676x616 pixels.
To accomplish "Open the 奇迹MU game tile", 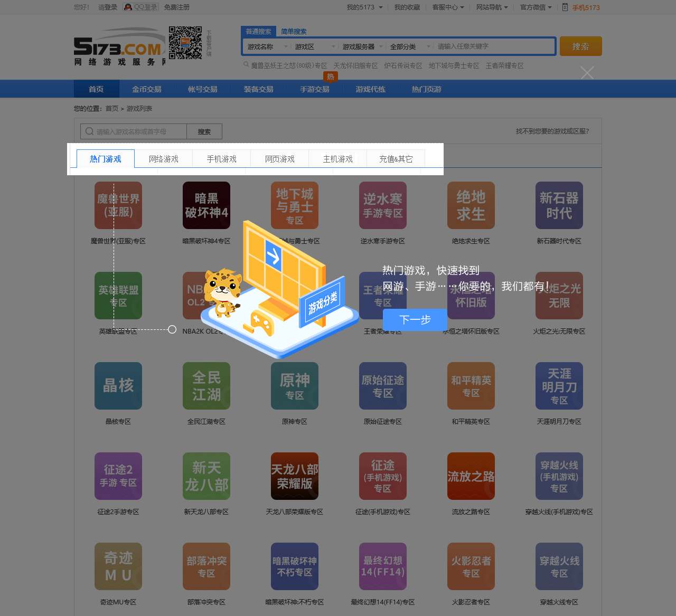I will click(118, 566).
